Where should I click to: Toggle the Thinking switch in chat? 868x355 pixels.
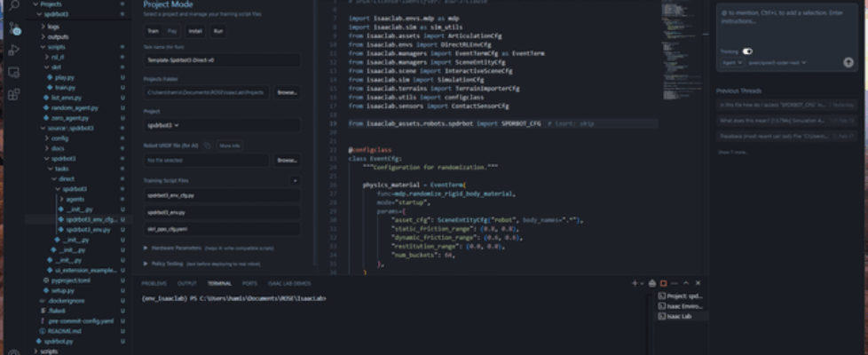click(747, 51)
